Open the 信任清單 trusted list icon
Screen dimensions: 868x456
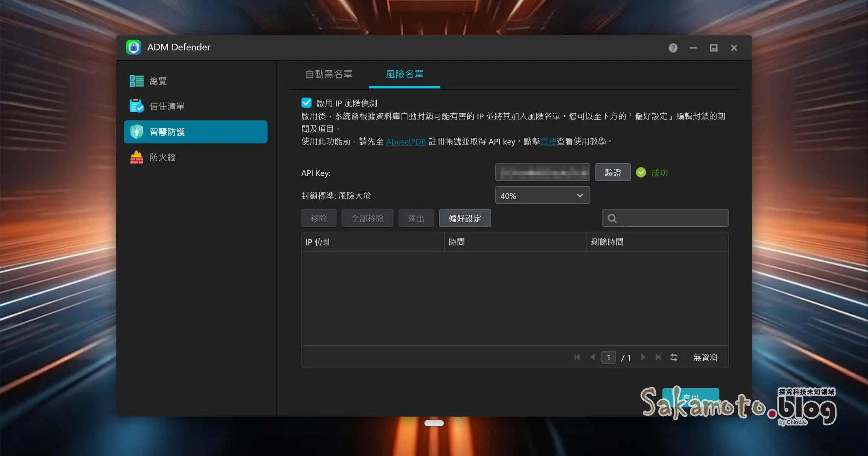point(137,106)
